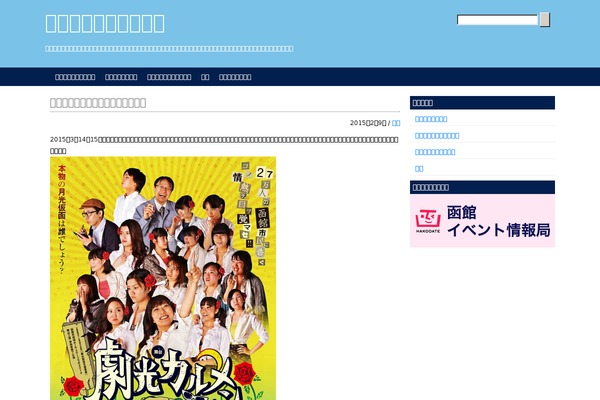Open the second blue link in the sidebar list
This screenshot has height=400, width=600.
(437, 136)
